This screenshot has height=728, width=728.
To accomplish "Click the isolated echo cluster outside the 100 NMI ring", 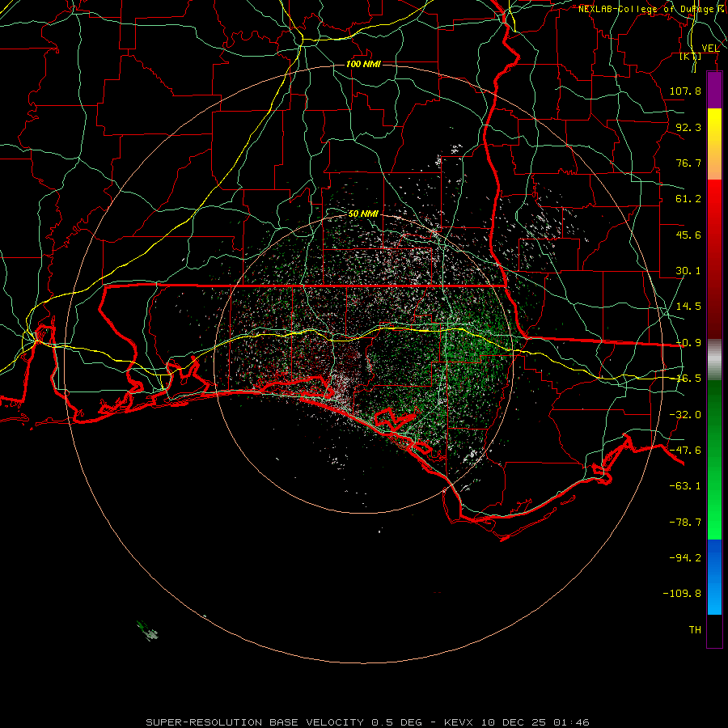I will [x=148, y=630].
